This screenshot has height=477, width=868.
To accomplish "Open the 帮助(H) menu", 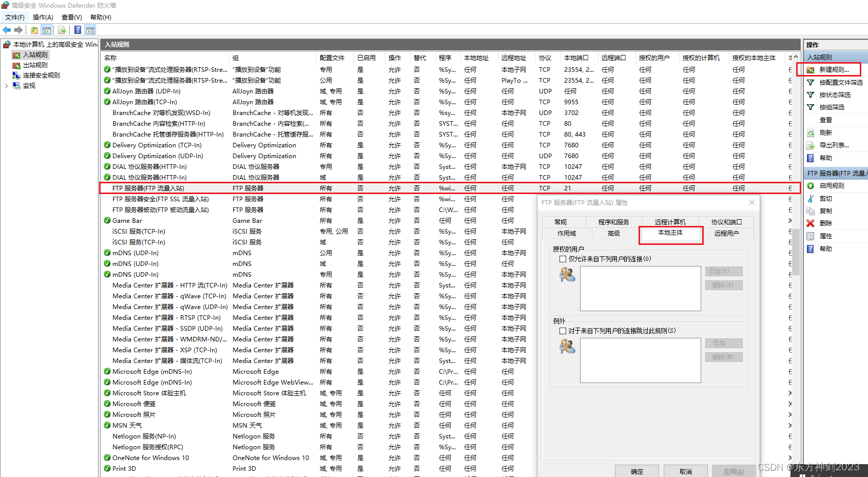I will (x=101, y=17).
